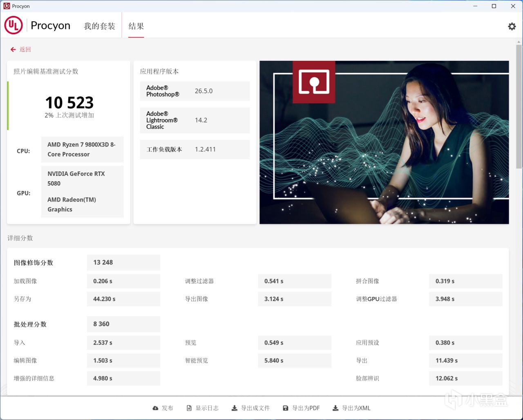Click the batch processing score 8 360

pyautogui.click(x=123, y=324)
